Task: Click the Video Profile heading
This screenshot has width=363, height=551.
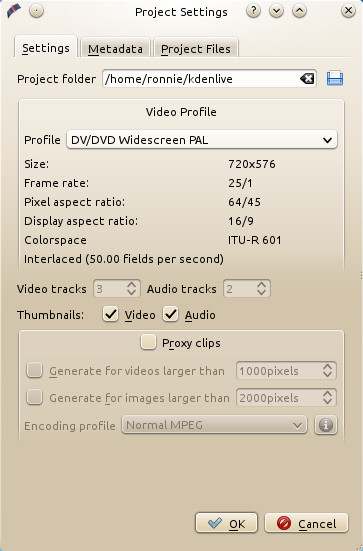Action: [181, 112]
